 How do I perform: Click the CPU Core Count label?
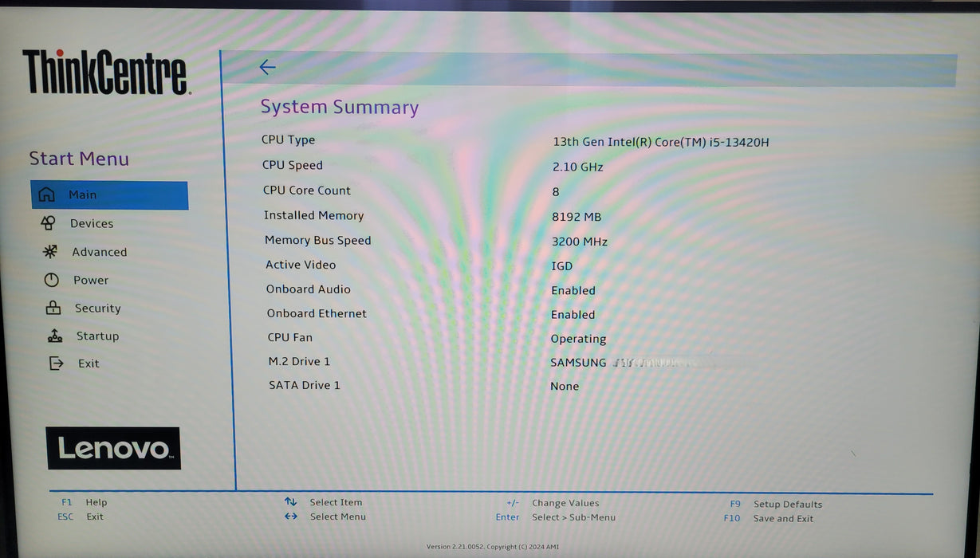click(x=307, y=191)
